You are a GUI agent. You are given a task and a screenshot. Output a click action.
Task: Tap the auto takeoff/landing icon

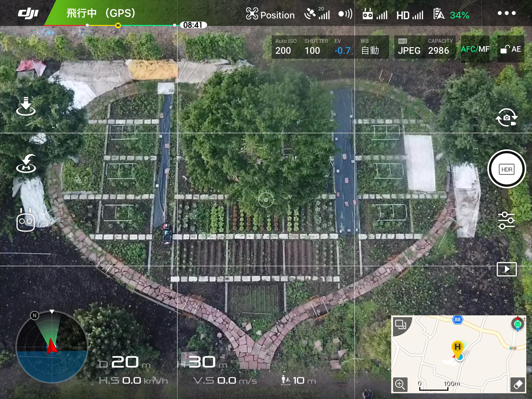pyautogui.click(x=26, y=107)
